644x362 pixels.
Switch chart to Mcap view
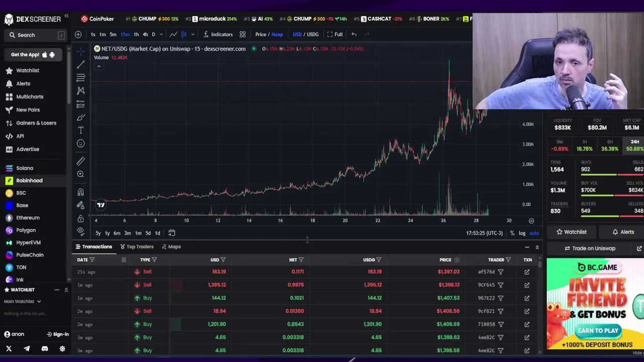[x=277, y=34]
